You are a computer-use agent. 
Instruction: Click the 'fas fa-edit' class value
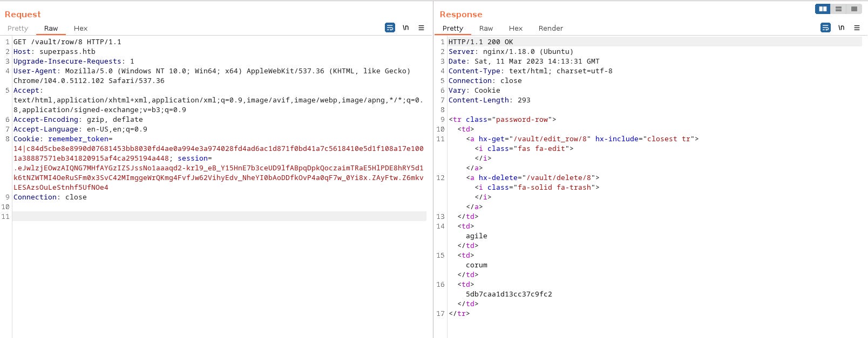541,149
